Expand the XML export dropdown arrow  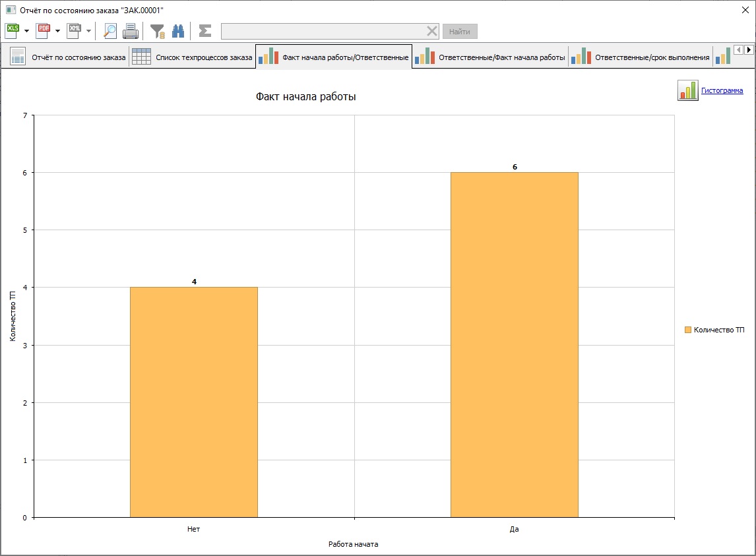pyautogui.click(x=88, y=31)
